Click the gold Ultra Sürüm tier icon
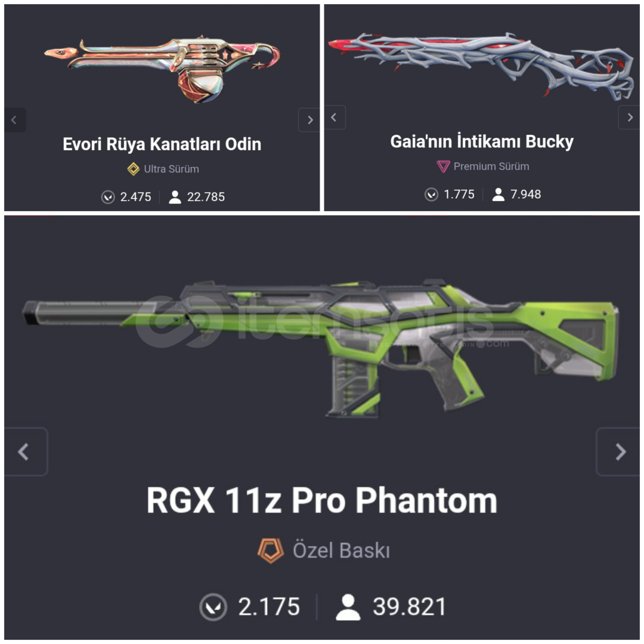 (x=134, y=169)
